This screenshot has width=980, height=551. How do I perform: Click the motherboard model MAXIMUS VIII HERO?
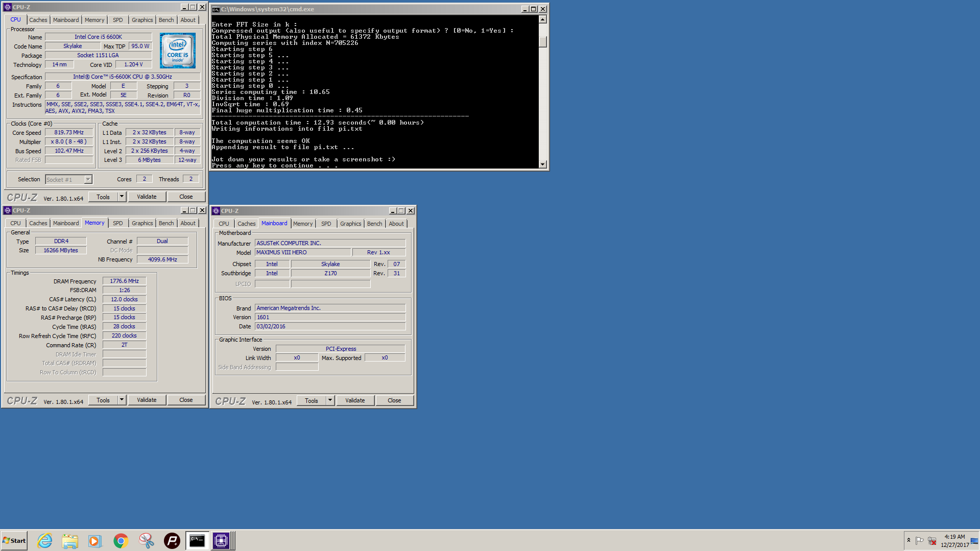303,252
